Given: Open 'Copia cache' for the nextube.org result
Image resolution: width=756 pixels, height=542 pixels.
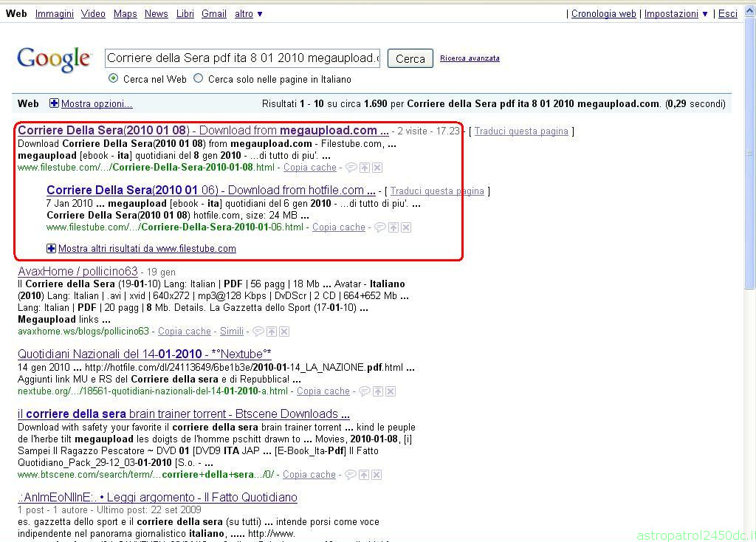Looking at the screenshot, I should [x=323, y=391].
